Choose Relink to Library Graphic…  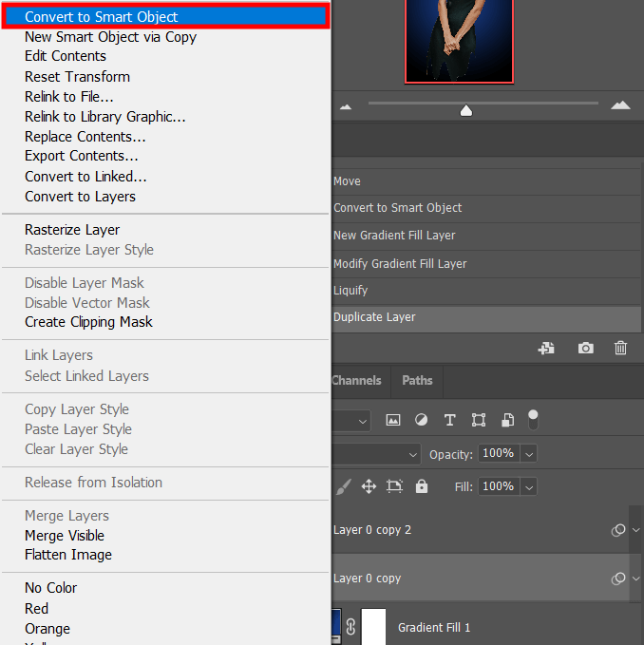[105, 117]
